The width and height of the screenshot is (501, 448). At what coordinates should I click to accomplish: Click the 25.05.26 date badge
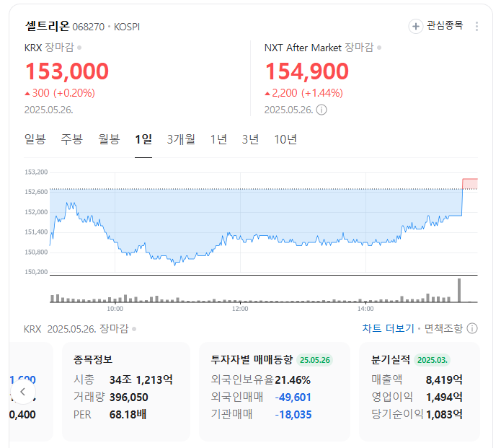(x=315, y=360)
